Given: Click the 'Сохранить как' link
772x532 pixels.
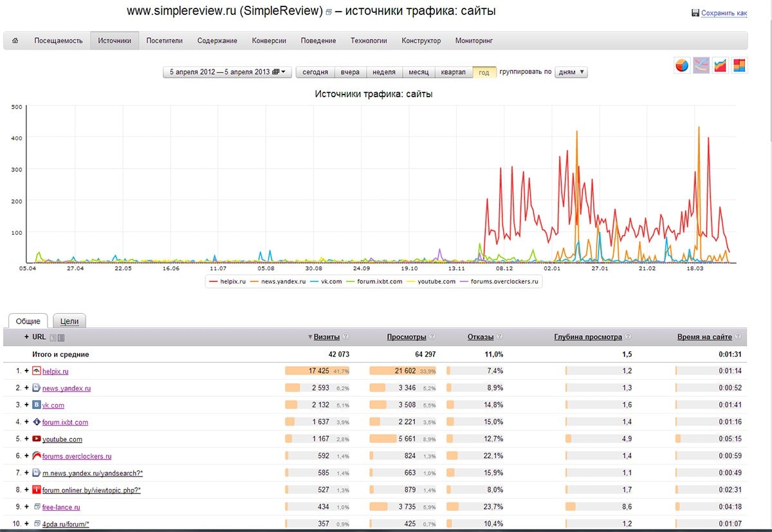Looking at the screenshot, I should 724,13.
